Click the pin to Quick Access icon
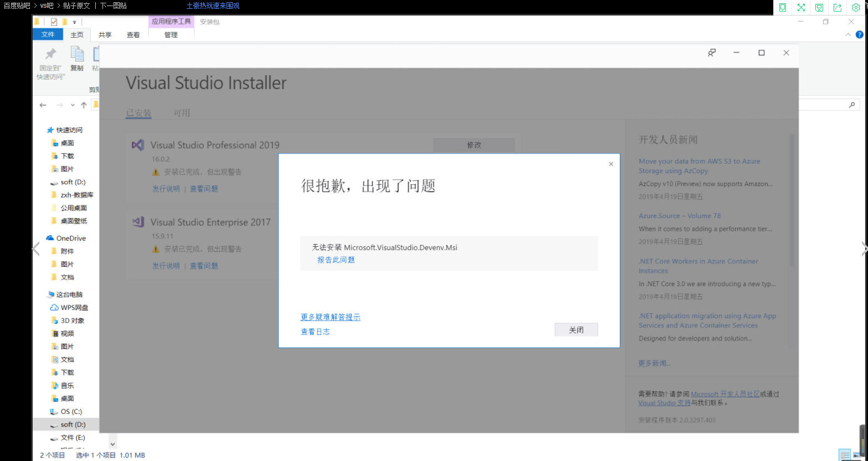 [50, 54]
